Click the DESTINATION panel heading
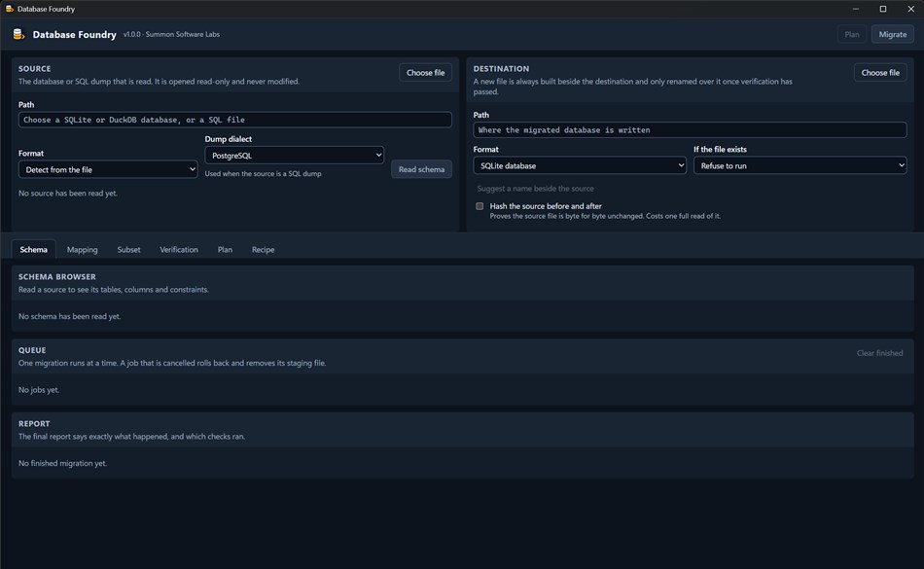 (501, 69)
